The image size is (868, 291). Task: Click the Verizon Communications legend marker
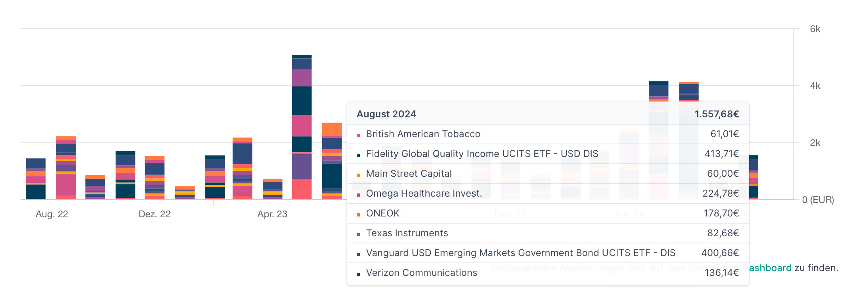358,274
